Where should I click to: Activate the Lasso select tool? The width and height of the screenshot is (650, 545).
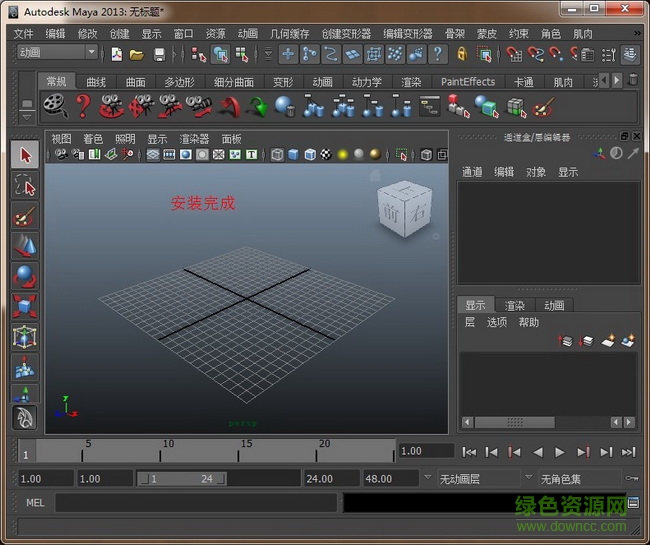pos(24,185)
